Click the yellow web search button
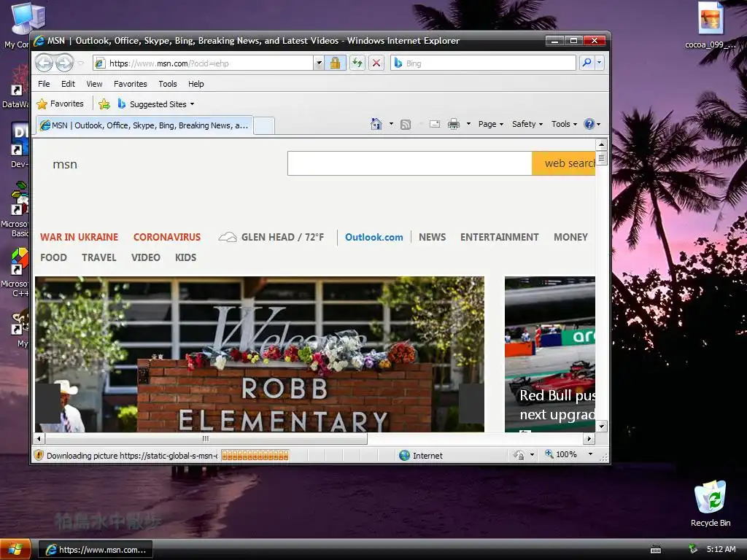The image size is (747, 560). [564, 163]
